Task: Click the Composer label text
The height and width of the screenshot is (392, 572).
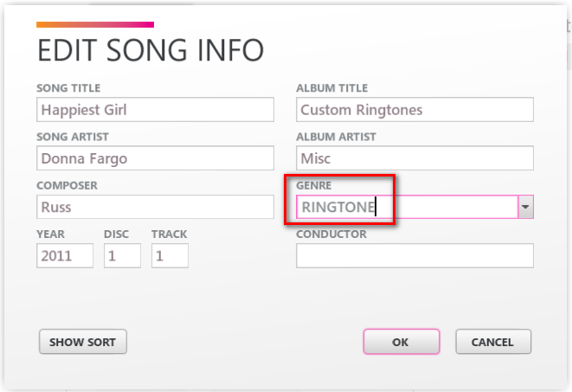Action: click(x=67, y=186)
